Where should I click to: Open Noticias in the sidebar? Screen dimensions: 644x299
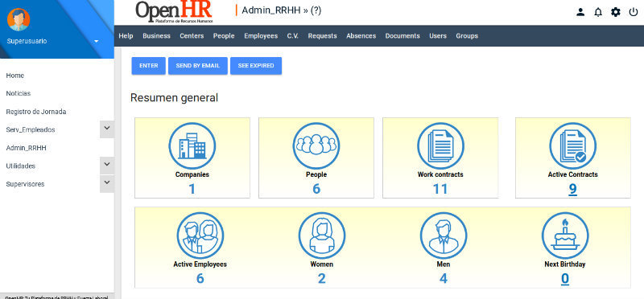click(18, 93)
